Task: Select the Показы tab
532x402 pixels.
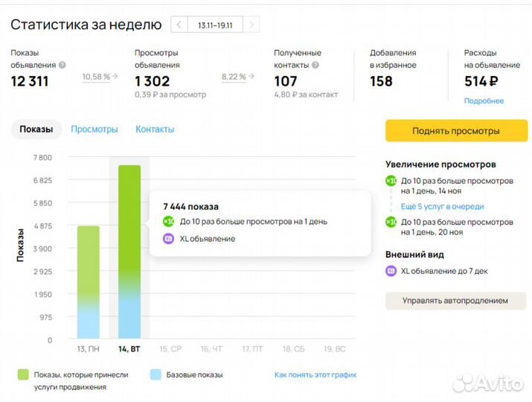Action: (36, 130)
